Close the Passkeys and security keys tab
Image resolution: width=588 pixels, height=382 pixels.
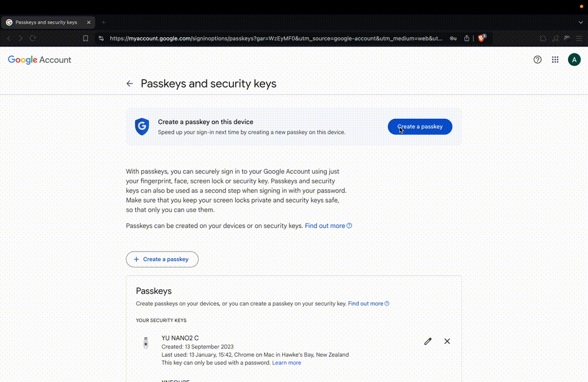[x=89, y=22]
